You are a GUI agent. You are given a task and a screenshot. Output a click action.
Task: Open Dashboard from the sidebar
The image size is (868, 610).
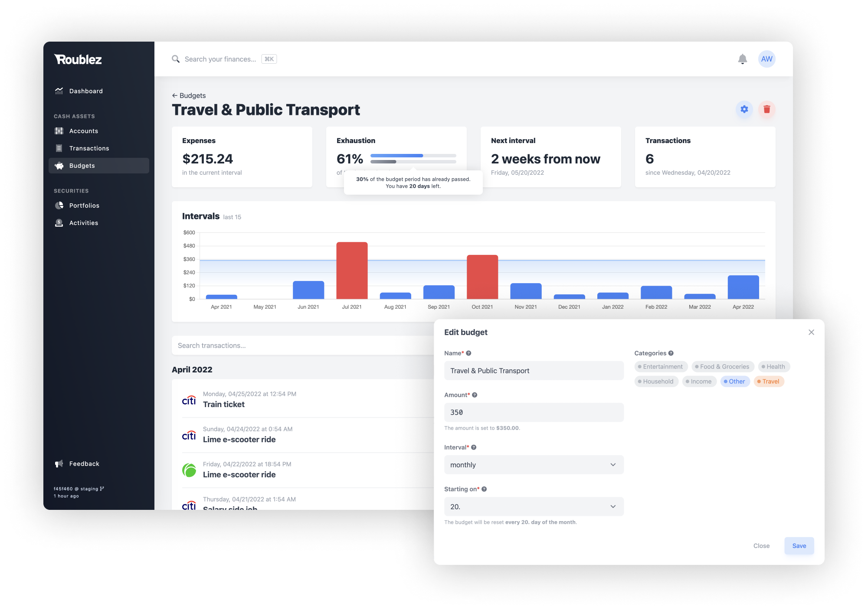[98, 91]
